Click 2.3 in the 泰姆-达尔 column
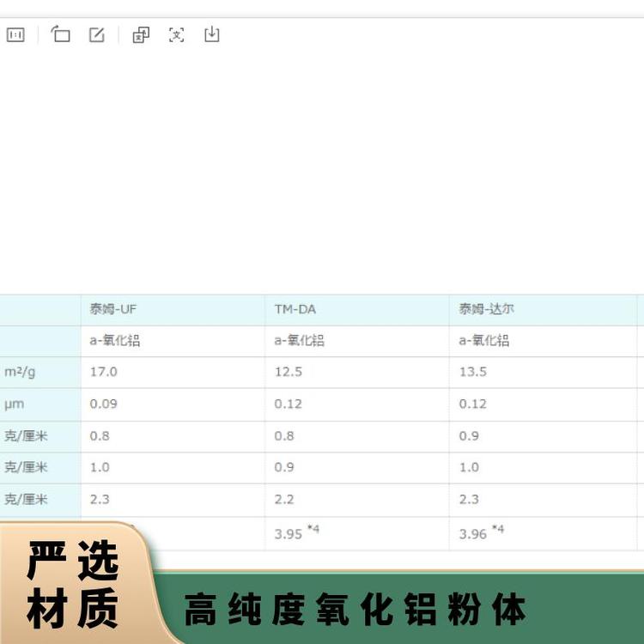Screen dimensions: 644x644 (x=469, y=500)
